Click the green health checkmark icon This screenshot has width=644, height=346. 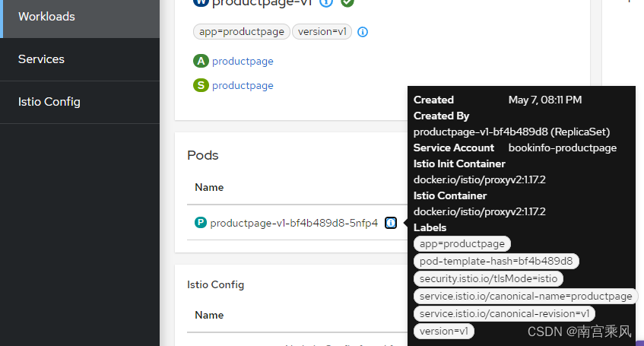(x=347, y=2)
